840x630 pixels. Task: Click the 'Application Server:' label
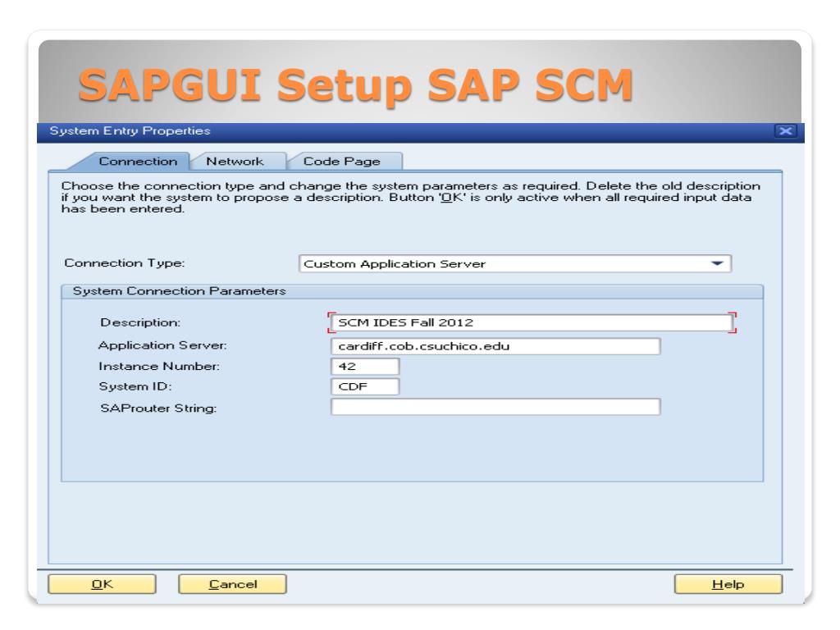pos(162,345)
